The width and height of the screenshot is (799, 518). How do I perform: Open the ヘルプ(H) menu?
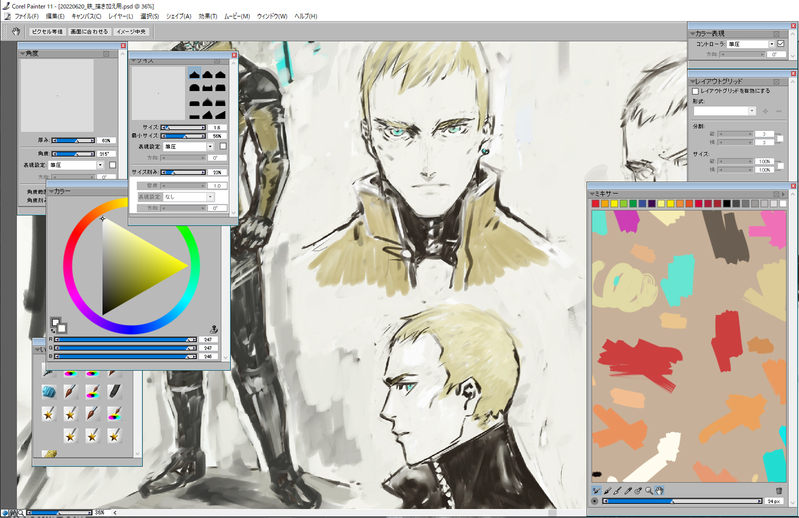pyautogui.click(x=306, y=16)
